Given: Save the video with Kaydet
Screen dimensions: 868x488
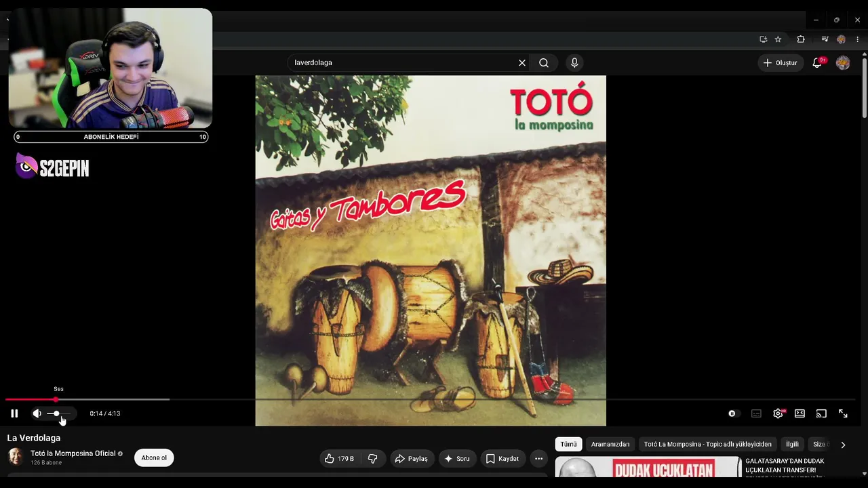Looking at the screenshot, I should pyautogui.click(x=502, y=459).
